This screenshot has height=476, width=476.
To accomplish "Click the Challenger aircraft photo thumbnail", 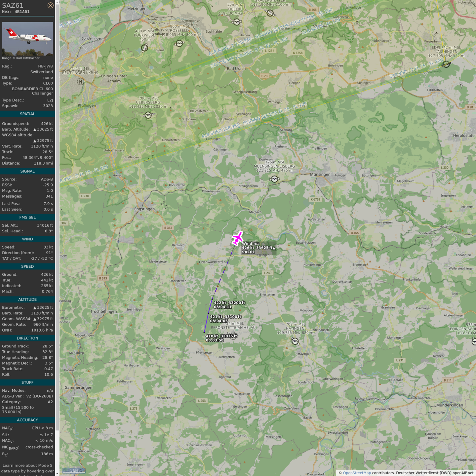I will pyautogui.click(x=27, y=39).
